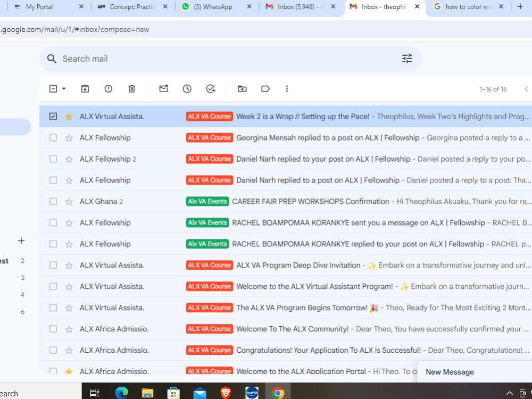
Task: Click the plus icon to create new label
Action: tap(21, 241)
